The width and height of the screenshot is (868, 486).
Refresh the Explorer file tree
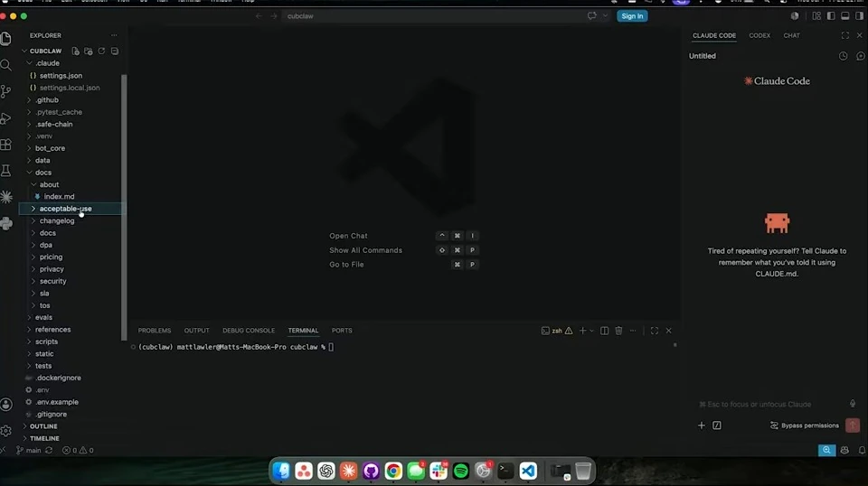101,51
